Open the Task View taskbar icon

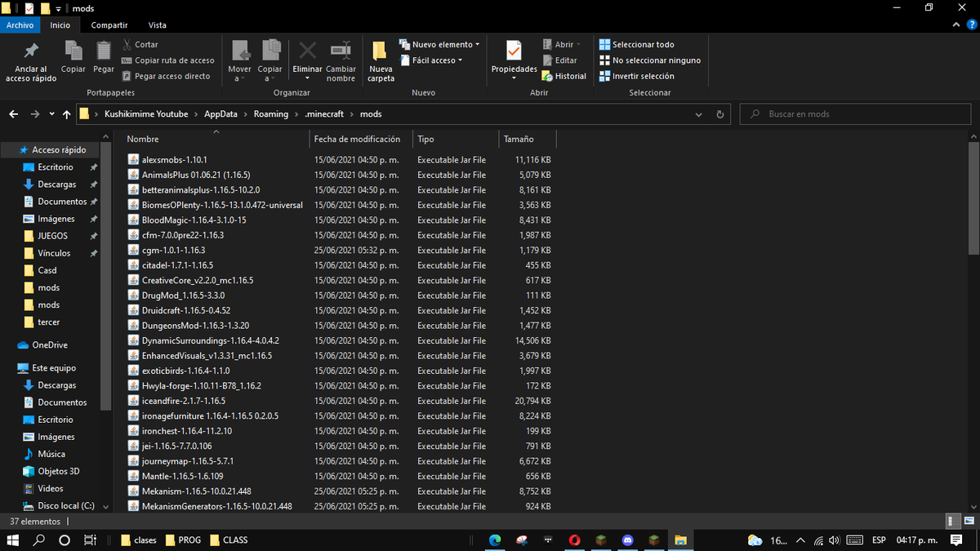[x=91, y=540]
